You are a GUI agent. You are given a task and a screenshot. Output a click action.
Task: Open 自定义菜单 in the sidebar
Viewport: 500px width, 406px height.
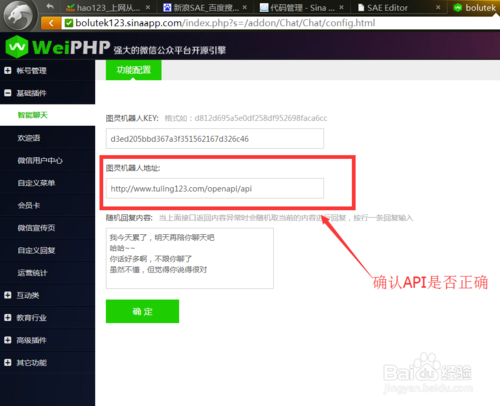[47, 183]
